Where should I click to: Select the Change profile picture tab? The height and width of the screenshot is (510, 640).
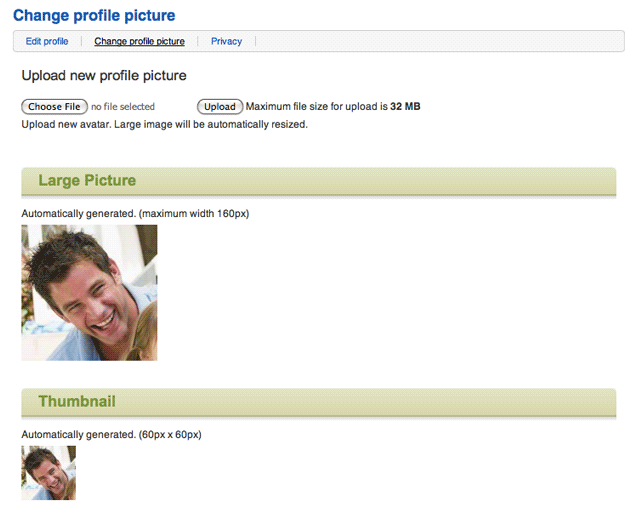[x=139, y=42]
